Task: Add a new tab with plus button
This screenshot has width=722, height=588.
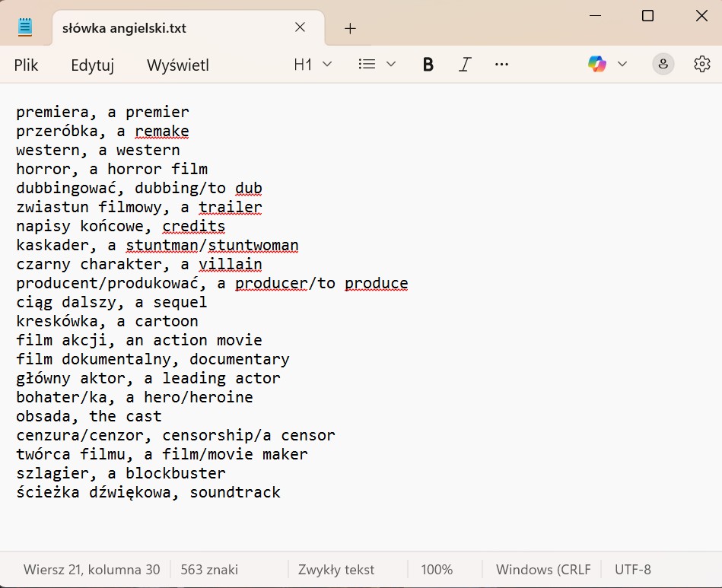Action: (x=350, y=29)
